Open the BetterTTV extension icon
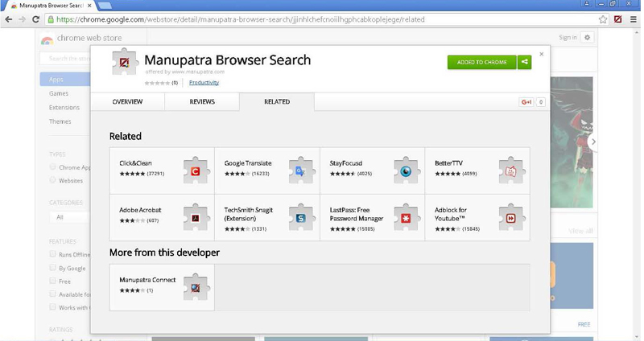644x341 pixels. click(511, 170)
